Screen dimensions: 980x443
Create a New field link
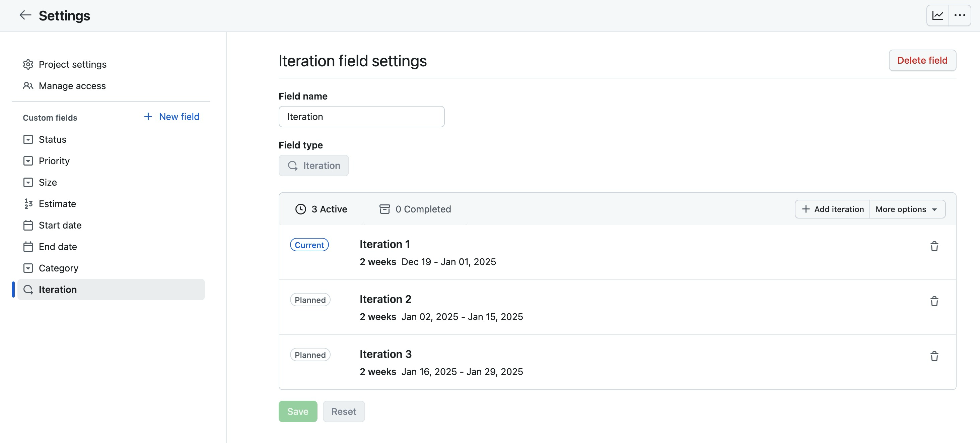(x=171, y=117)
